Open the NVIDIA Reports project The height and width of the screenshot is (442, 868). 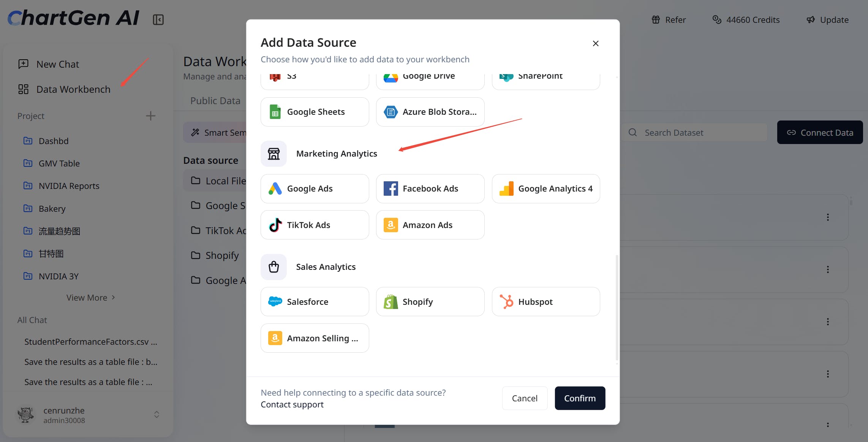pos(69,186)
